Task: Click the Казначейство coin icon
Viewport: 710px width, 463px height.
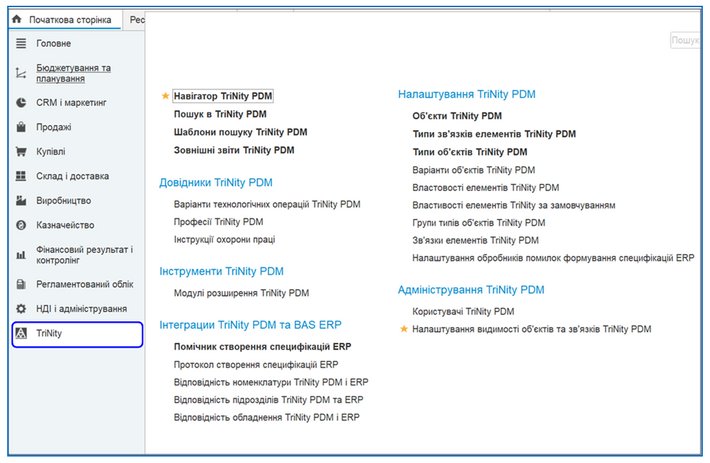Action: (x=21, y=225)
